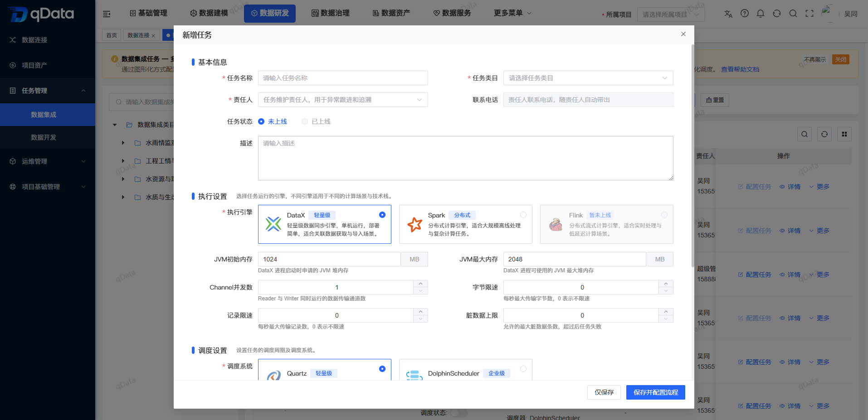Open the 查看帮助文档 link
This screenshot has height=420, width=868.
[740, 69]
